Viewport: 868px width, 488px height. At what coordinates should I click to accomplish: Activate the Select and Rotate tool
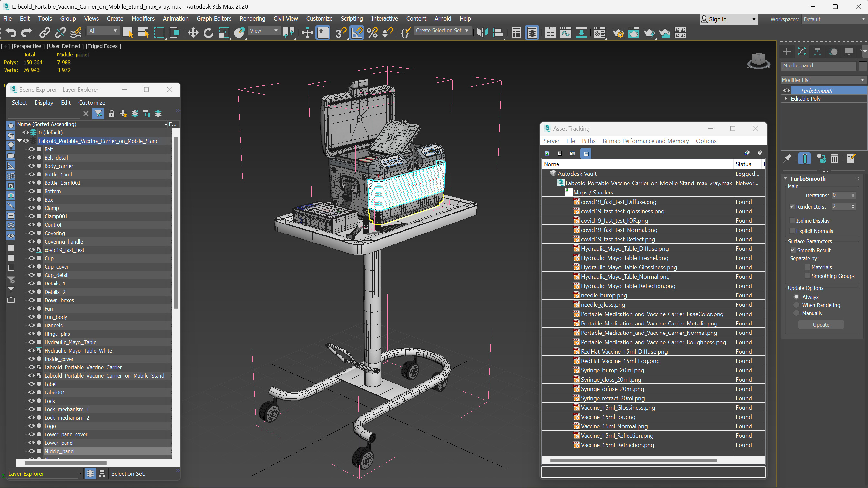coord(208,33)
